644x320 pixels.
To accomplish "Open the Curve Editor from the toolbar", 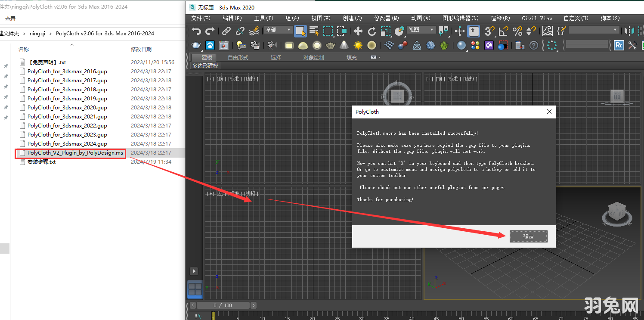I will click(547, 31).
